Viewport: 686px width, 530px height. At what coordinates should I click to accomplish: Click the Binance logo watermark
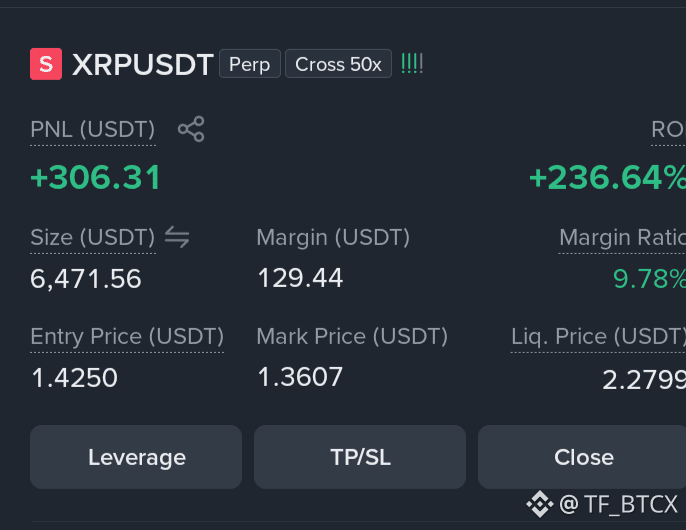[540, 504]
